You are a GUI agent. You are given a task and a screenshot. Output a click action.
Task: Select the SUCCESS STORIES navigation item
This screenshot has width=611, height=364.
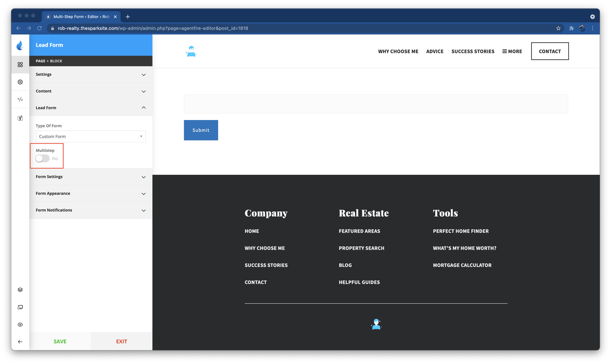tap(473, 51)
